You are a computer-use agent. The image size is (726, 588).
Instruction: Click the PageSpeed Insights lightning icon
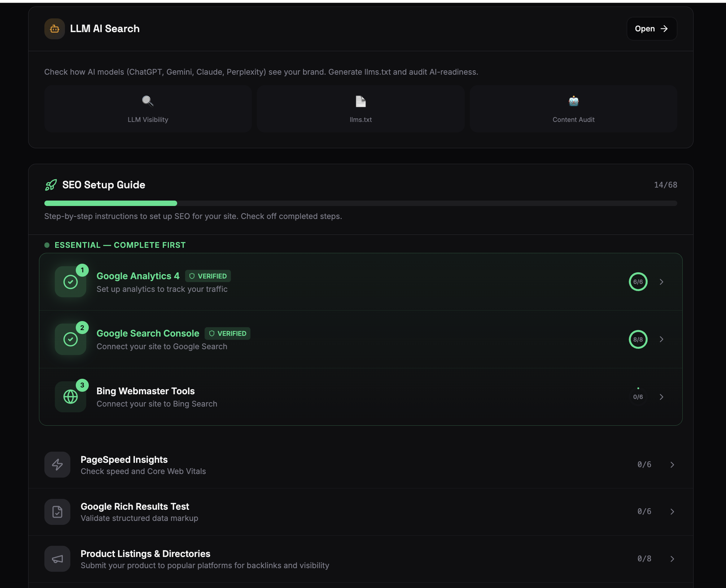point(57,465)
